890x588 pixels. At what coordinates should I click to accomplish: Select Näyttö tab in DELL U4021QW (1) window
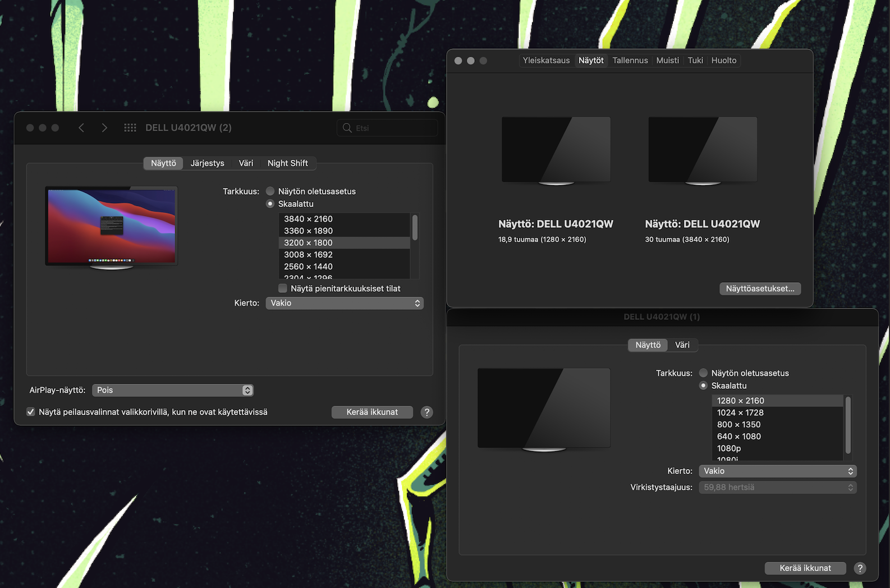[648, 345]
